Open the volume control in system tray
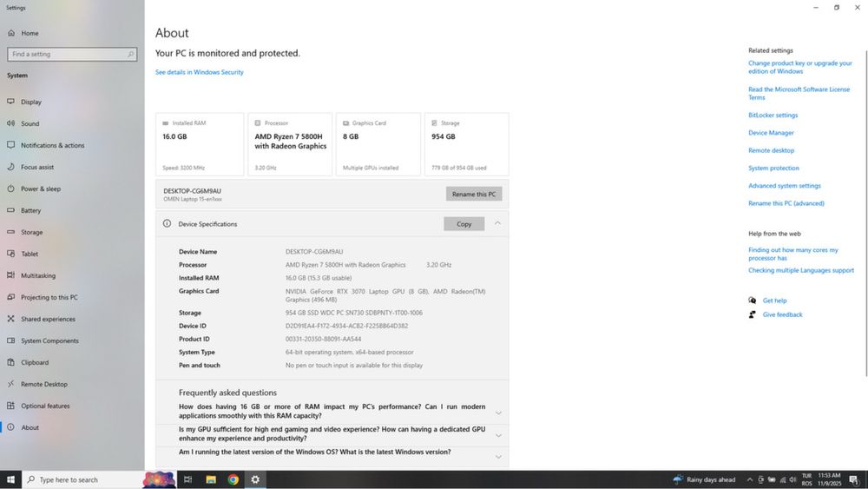The image size is (868, 489). pyautogui.click(x=792, y=479)
